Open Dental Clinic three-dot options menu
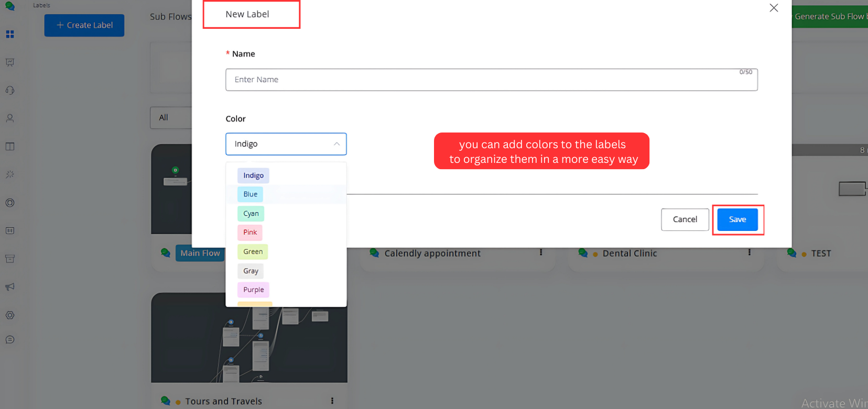868x409 pixels. click(750, 252)
